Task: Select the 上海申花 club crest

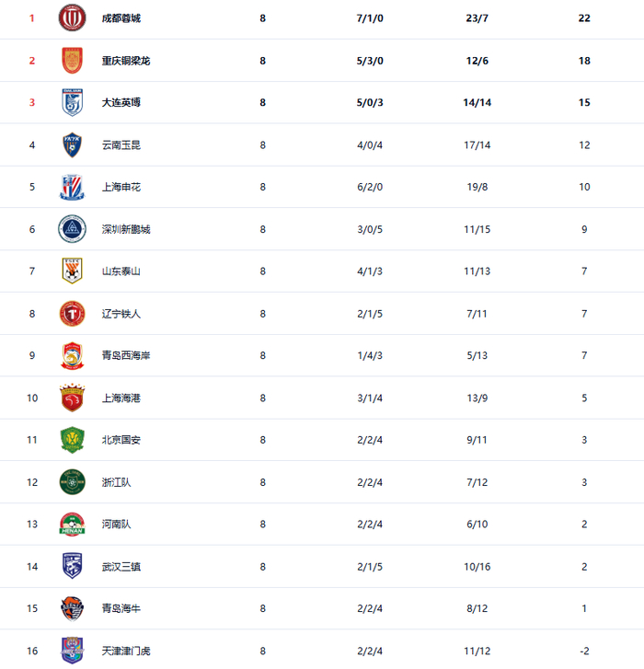Action: tap(72, 187)
